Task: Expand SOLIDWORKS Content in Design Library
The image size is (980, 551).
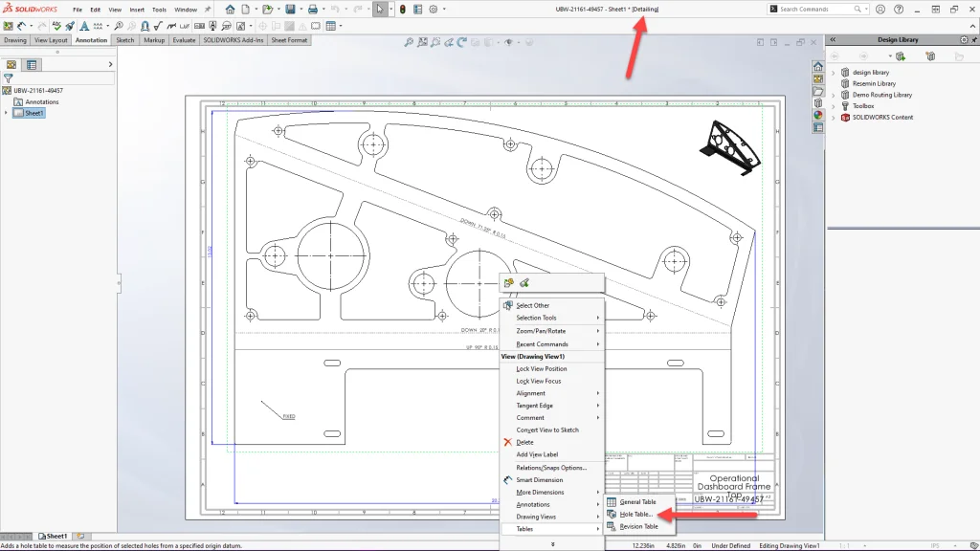Action: (834, 117)
